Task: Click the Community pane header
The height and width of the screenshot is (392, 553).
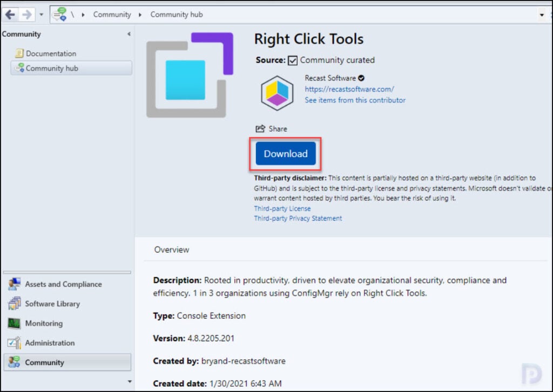Action: coord(21,34)
